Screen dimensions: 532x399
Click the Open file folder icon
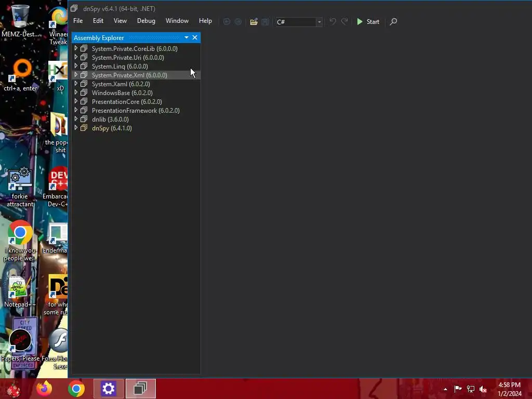254,22
